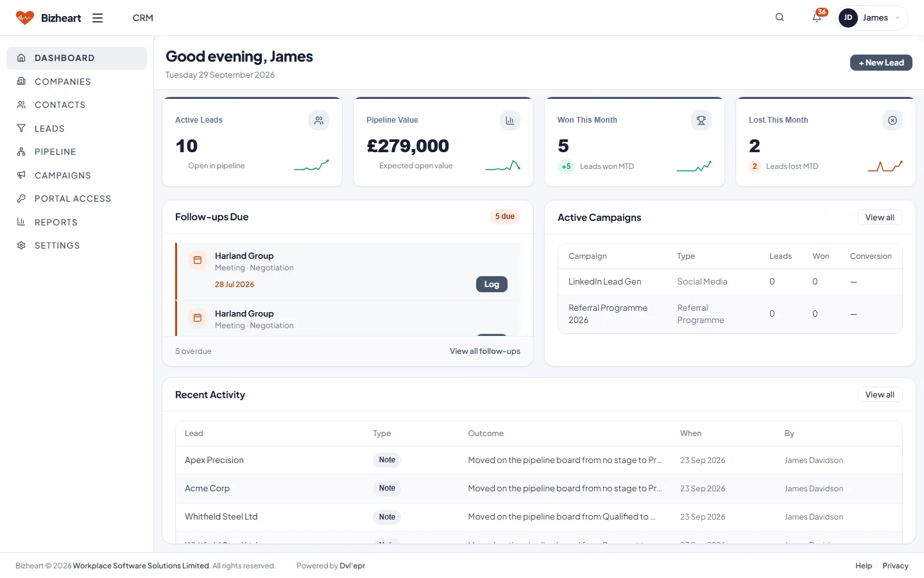Click the Won This Month trophy icon

701,120
